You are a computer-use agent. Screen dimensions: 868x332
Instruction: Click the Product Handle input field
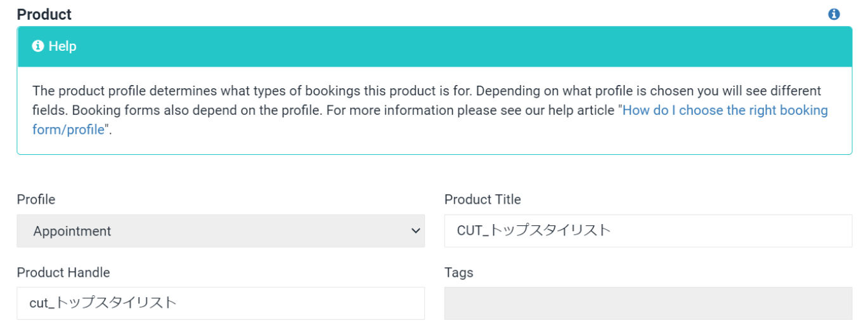(221, 303)
